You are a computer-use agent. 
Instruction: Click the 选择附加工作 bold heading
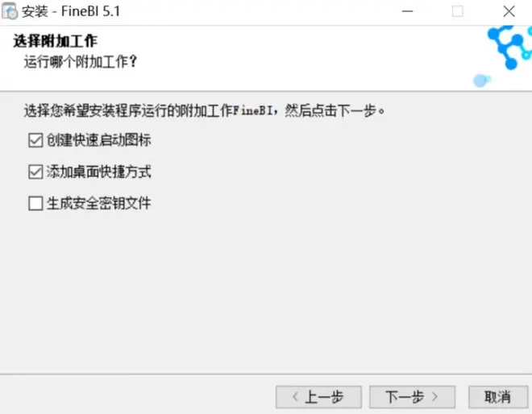56,41
